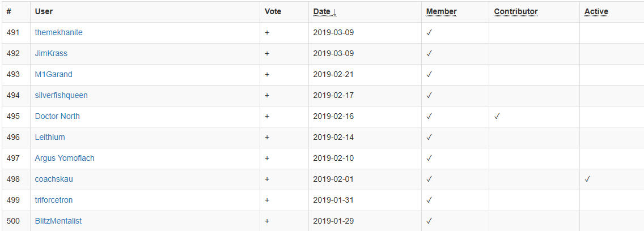Go to triforcetron's user page

(x=54, y=200)
